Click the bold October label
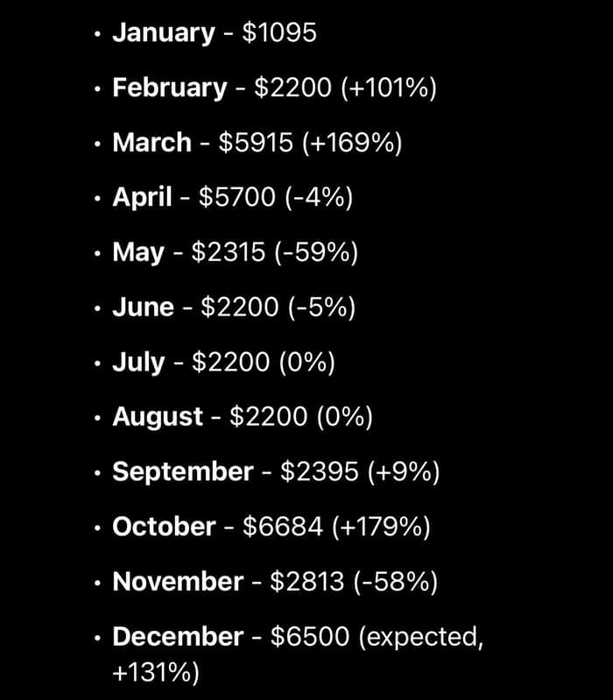The width and height of the screenshot is (613, 700). (x=164, y=527)
